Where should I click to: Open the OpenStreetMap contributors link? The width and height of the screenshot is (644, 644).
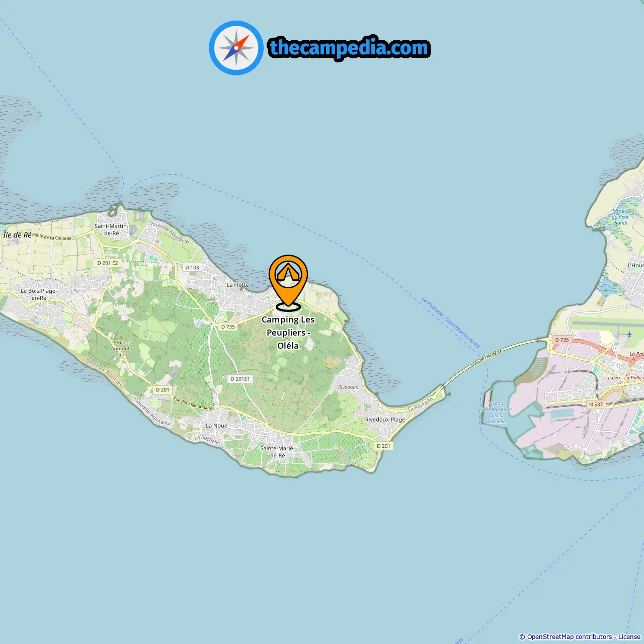[x=570, y=637]
